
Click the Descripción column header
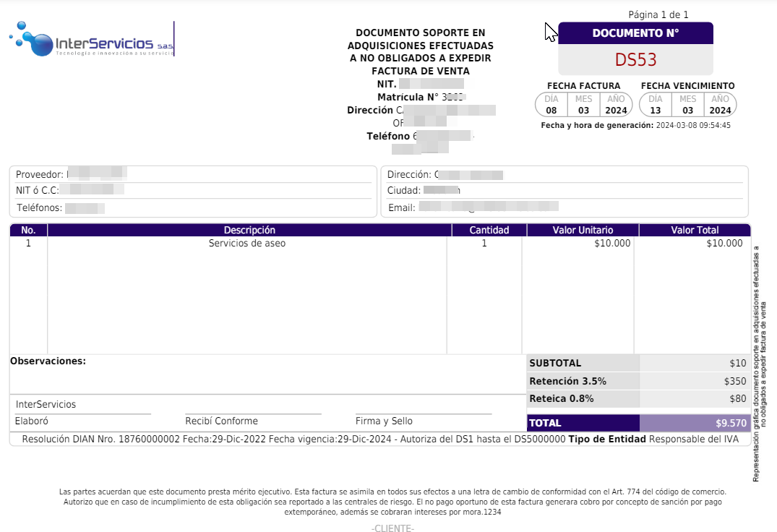[249, 230]
